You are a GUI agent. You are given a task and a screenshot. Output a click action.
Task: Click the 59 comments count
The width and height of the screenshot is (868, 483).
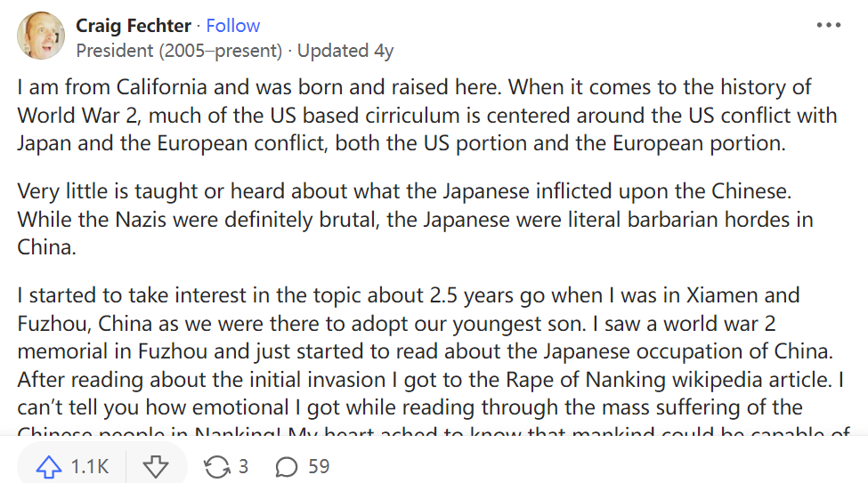tap(319, 466)
